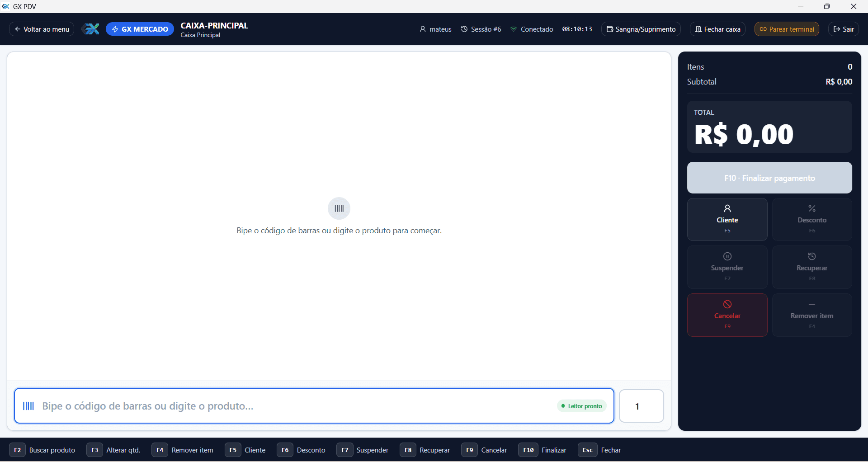Click the Suspender pause tile (F7)
868x462 pixels.
[x=727, y=267]
